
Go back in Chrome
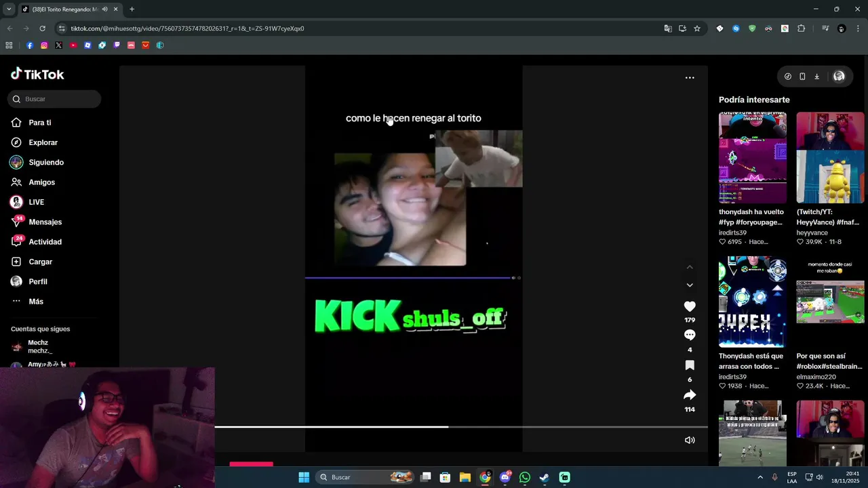[9, 28]
